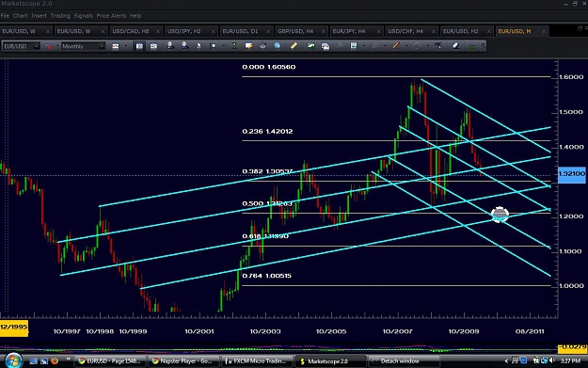Click the green hourglass-shaped toolbar icon
The width and height of the screenshot is (588, 368).
[234, 46]
